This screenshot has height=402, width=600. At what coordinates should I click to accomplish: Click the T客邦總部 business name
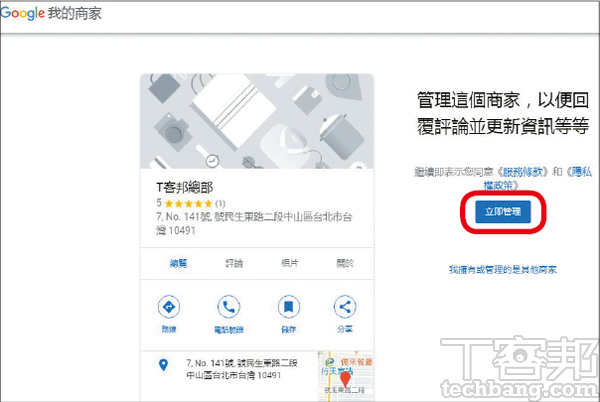[184, 187]
